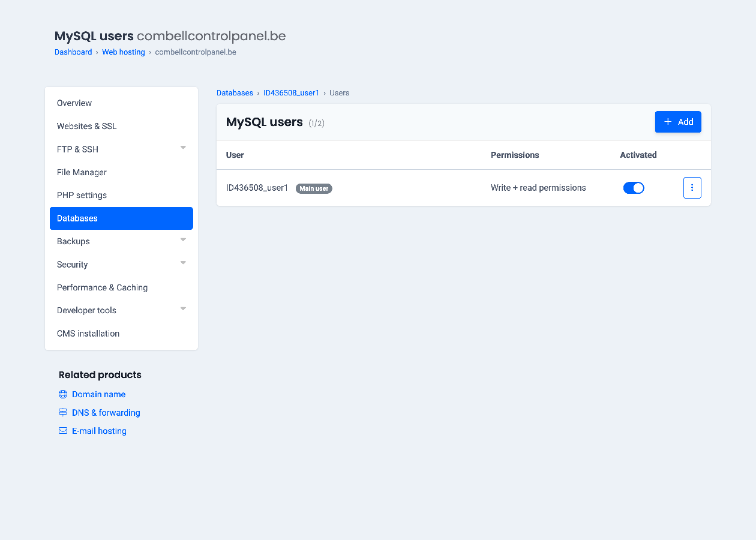Click the Developer tools menu label
Image resolution: width=756 pixels, height=540 pixels.
pyautogui.click(x=86, y=310)
